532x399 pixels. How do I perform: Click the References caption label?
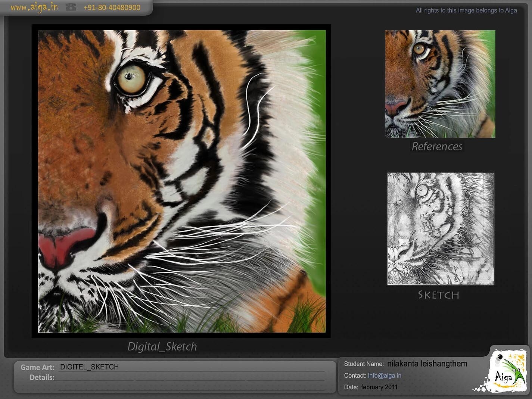(x=437, y=146)
